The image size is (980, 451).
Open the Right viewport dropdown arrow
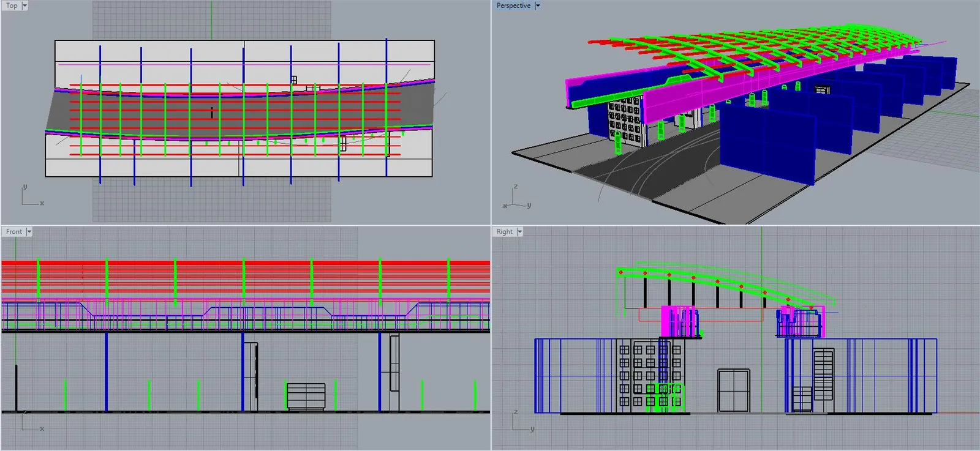(520, 232)
